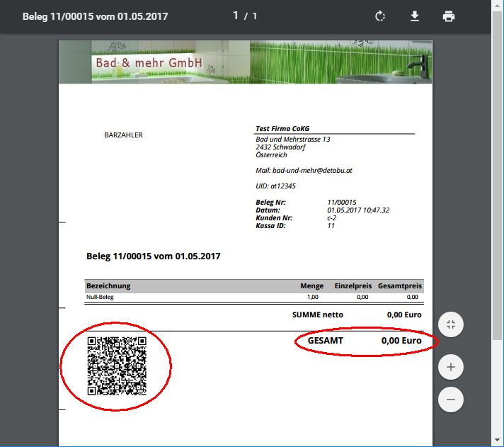Click the page heading Beleg 11/00015 vom 01.05.2017
Screen dimensions: 504x447
point(154,256)
